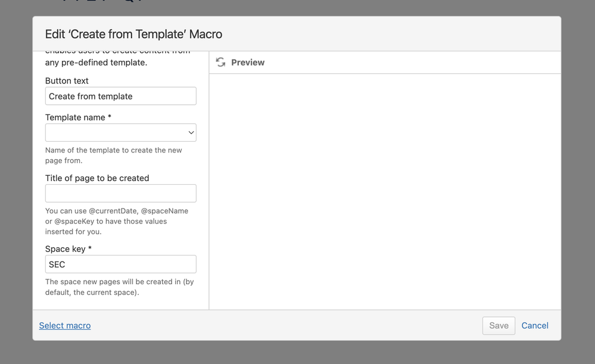Click 'The space new pages will be created in' text
Viewport: 595px width, 364px height.
(x=120, y=287)
